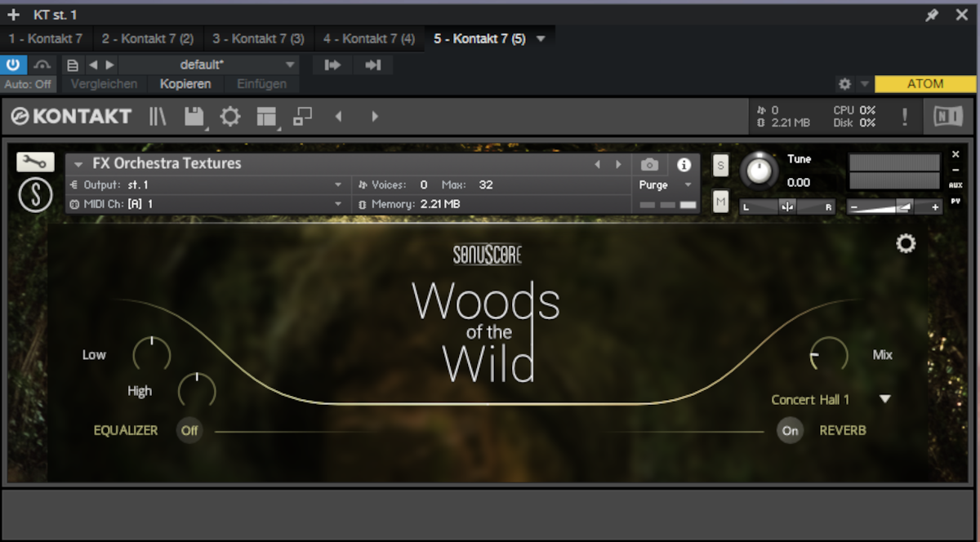Open the MIDI Ch [A] 1 dropdown
This screenshot has width=980, height=542.
[x=208, y=204]
